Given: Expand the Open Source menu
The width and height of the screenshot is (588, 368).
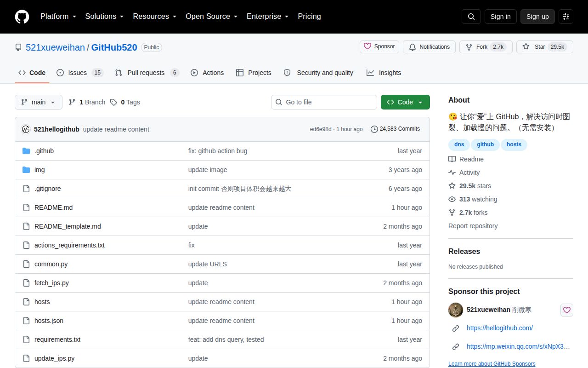Looking at the screenshot, I should point(211,17).
